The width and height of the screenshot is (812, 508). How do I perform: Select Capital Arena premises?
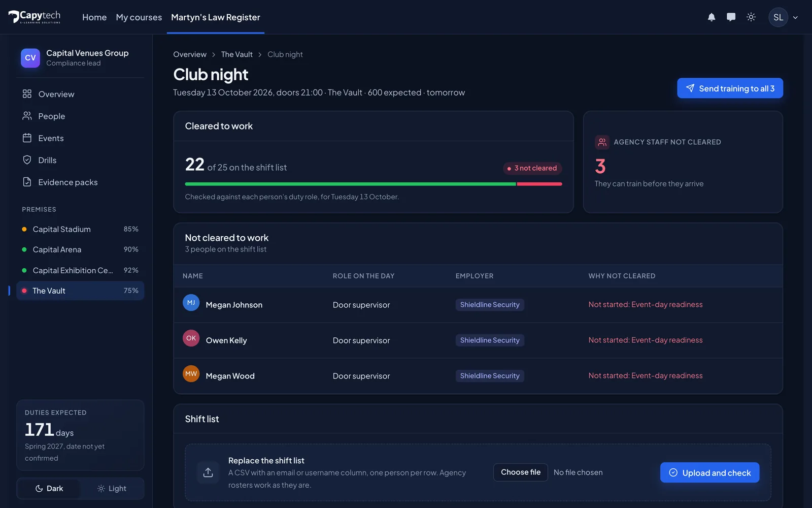point(80,249)
